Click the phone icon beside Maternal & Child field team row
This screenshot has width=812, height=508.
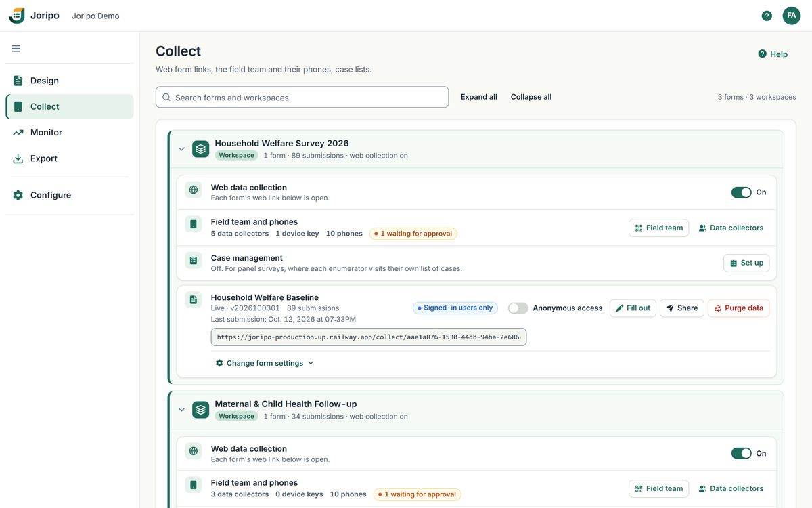click(x=194, y=485)
